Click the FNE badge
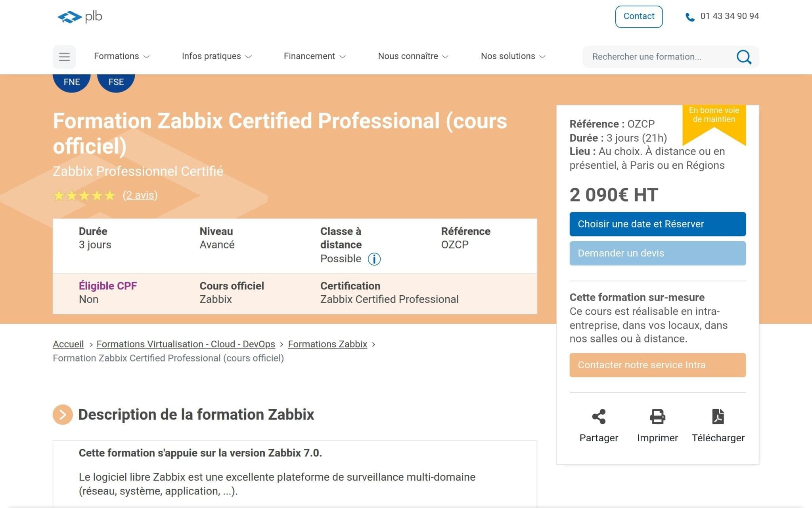The height and width of the screenshot is (508, 812). tap(72, 82)
